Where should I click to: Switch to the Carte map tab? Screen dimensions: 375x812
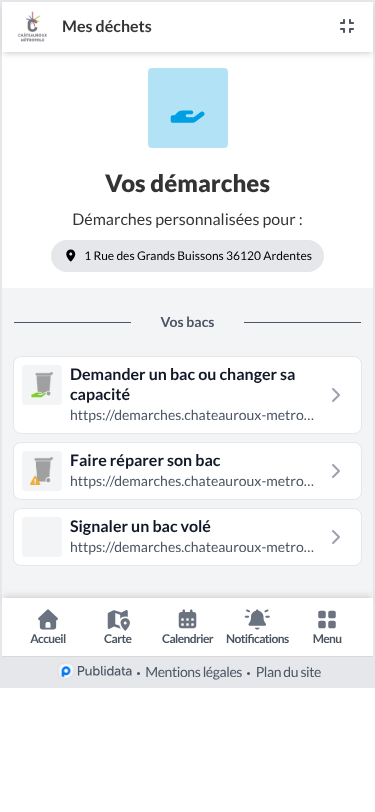point(118,627)
